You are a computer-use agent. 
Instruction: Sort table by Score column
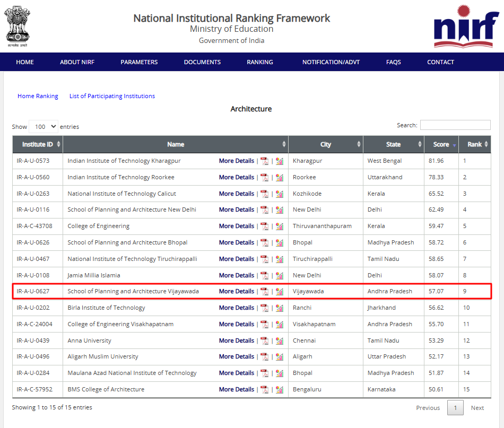tap(441, 144)
